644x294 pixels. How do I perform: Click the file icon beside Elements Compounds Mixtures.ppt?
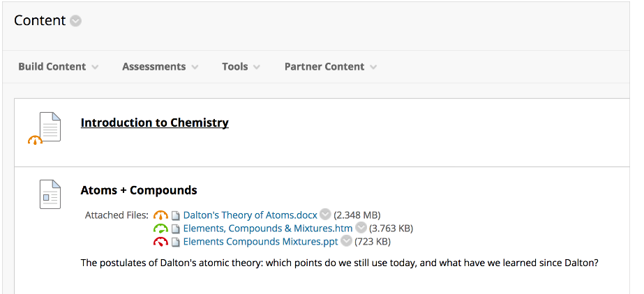click(x=176, y=242)
